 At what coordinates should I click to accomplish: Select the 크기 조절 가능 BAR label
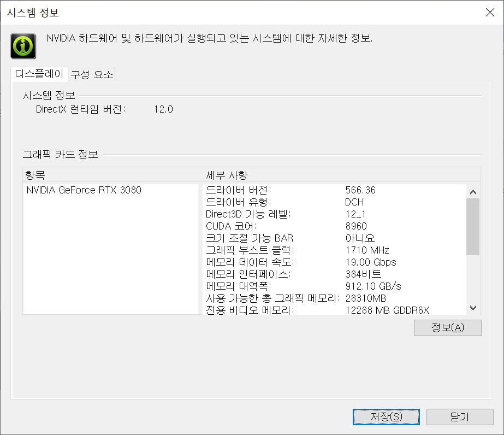pos(250,238)
